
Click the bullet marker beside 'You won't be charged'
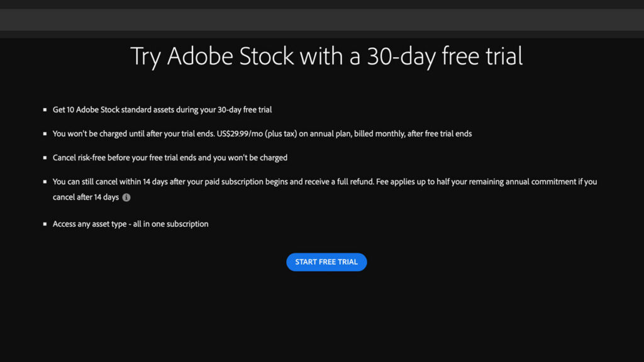[x=45, y=134]
